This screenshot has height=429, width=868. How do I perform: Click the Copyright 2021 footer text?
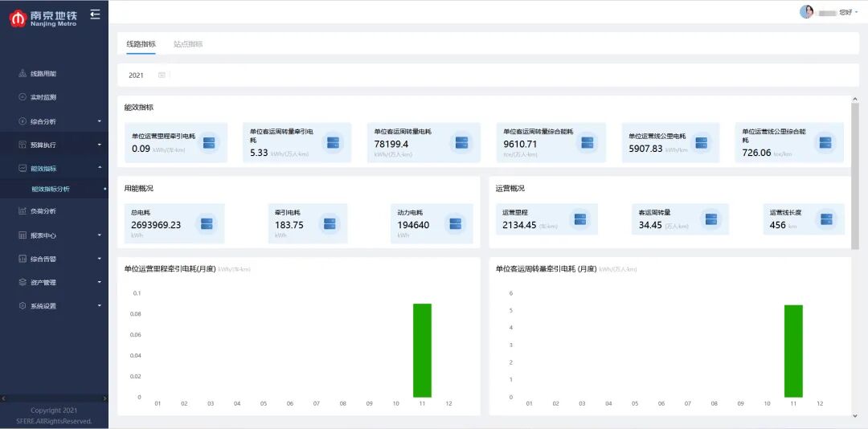tap(55, 411)
